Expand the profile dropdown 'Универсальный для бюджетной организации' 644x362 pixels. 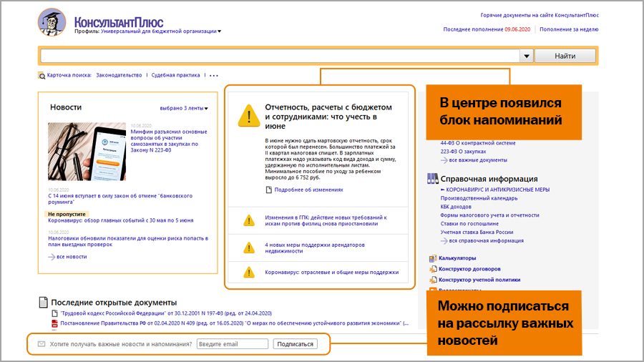pos(220,31)
